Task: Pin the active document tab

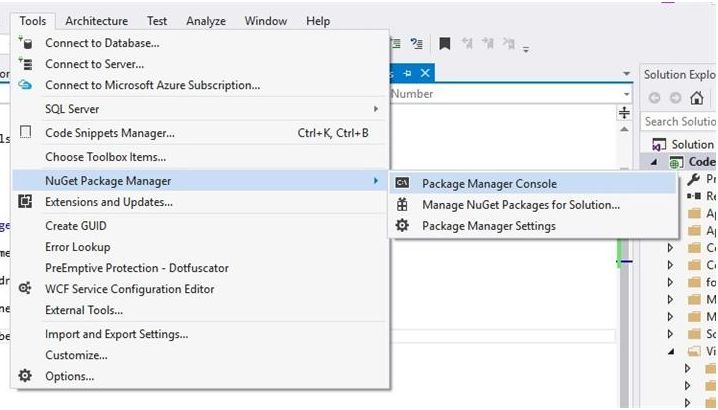Action: click(x=408, y=73)
